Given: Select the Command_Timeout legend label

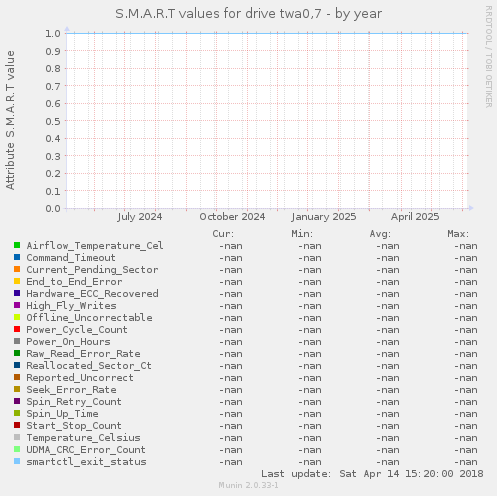Looking at the screenshot, I should pyautogui.click(x=71, y=258).
